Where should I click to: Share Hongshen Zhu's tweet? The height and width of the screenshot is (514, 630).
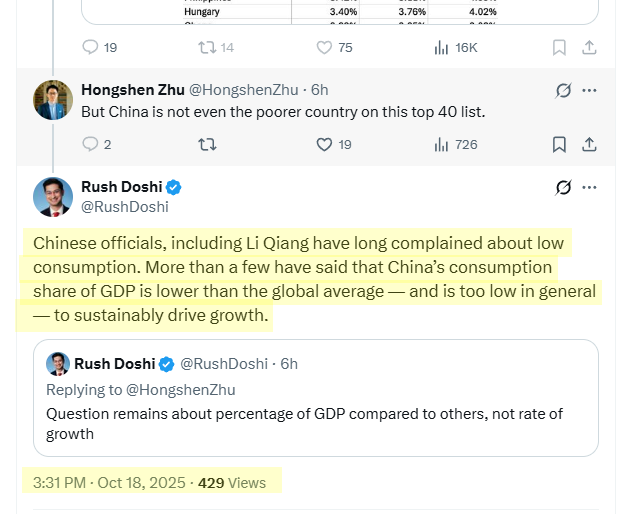(590, 144)
